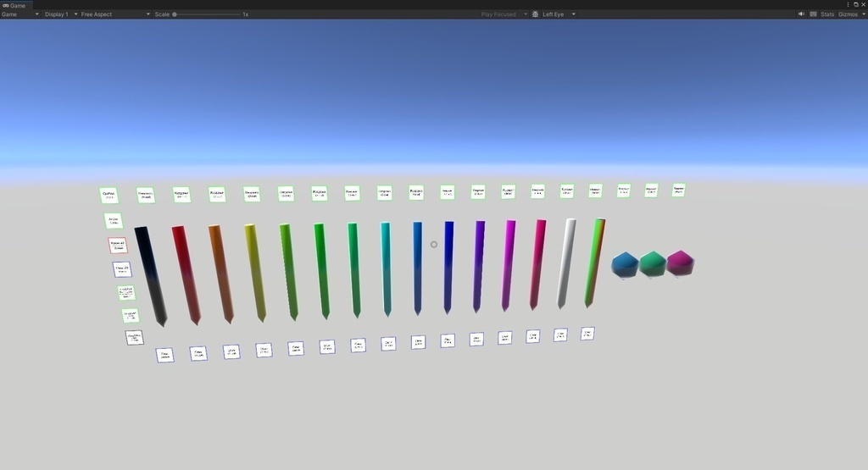This screenshot has width=868, height=470.
Task: Click green-bordered button above the magenta pen
Action: (509, 191)
